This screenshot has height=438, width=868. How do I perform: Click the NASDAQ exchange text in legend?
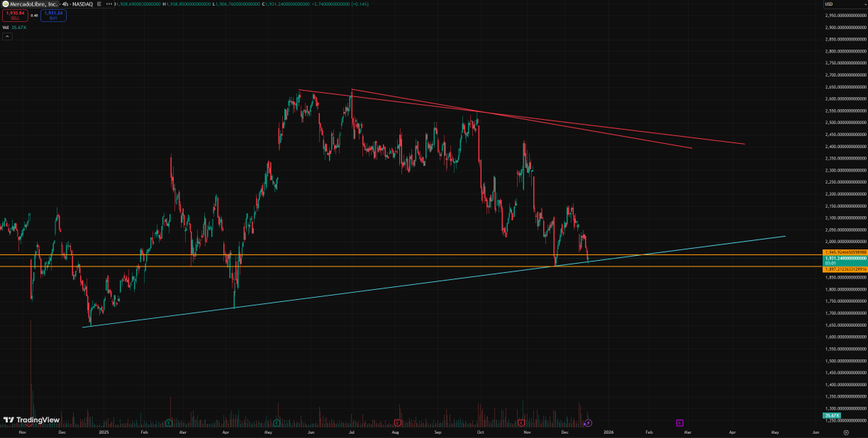point(82,4)
